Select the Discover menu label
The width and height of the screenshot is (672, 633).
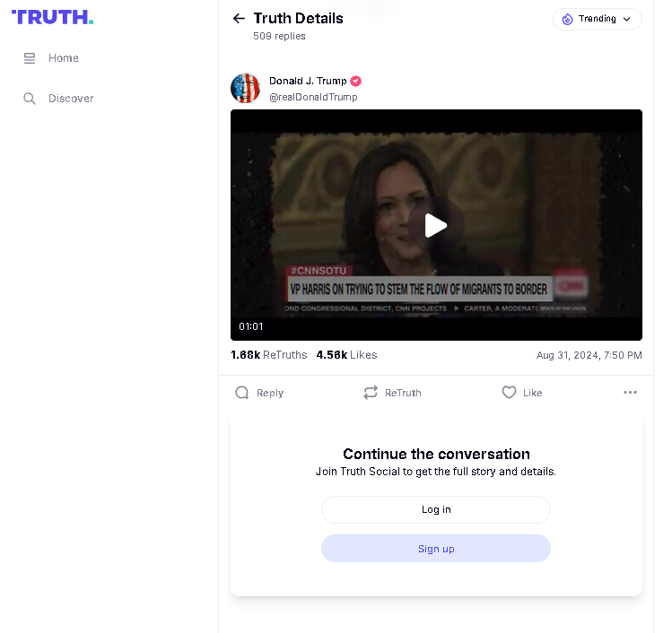pos(71,99)
